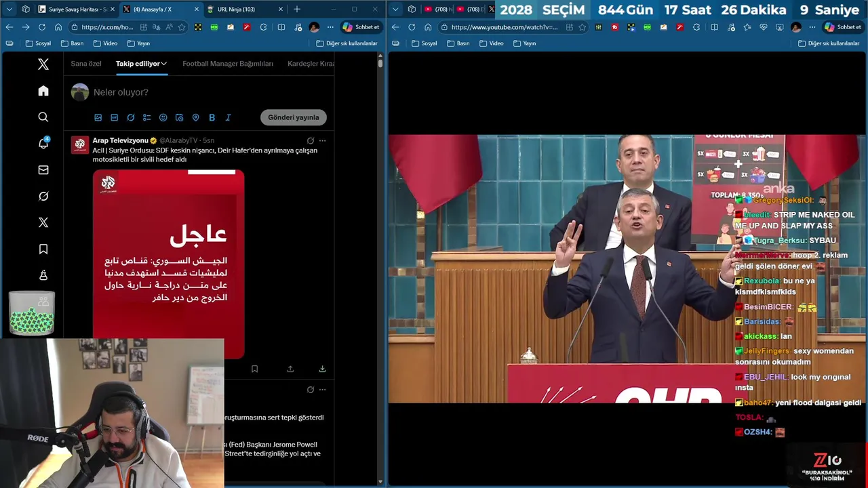868x488 pixels.
Task: Open split screen in left browser
Action: coord(281,27)
